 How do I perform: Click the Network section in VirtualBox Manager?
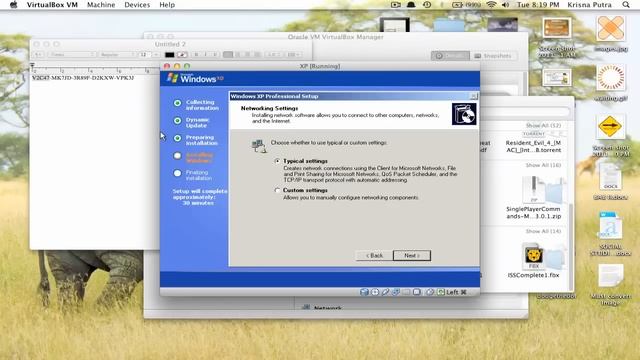coord(322,308)
